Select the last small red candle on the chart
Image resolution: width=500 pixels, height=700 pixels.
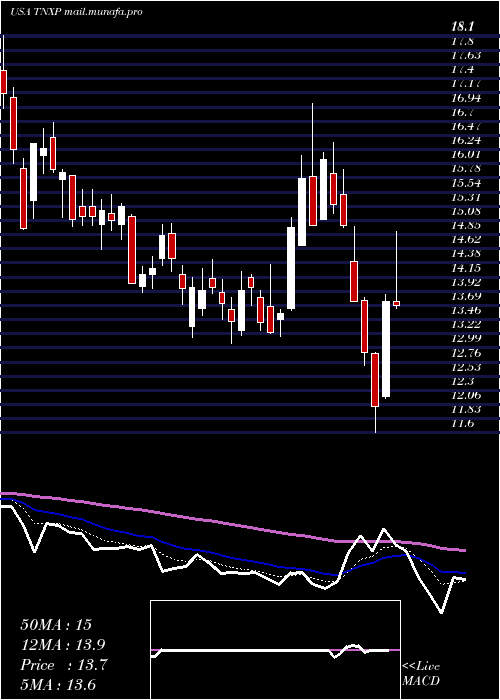tap(396, 303)
